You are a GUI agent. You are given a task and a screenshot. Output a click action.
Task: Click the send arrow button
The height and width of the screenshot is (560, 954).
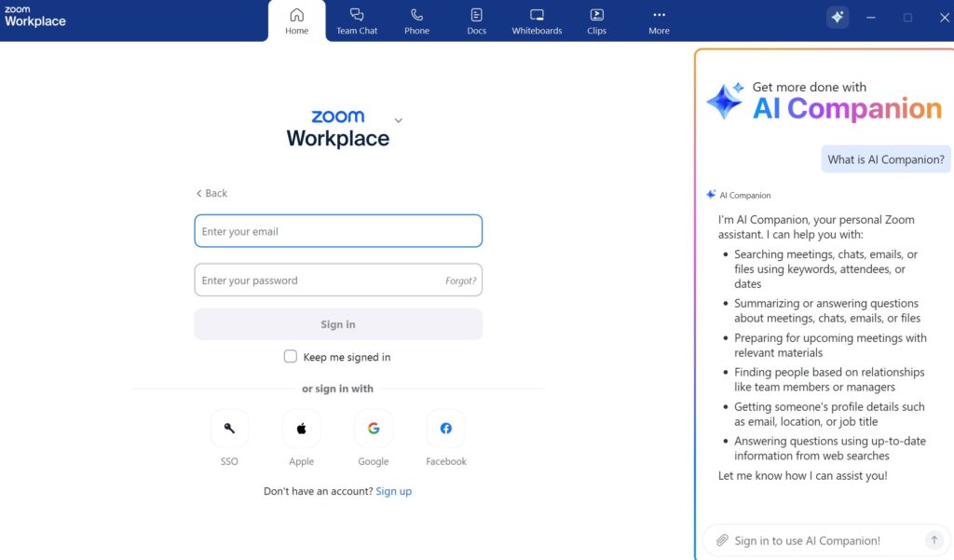coord(934,540)
